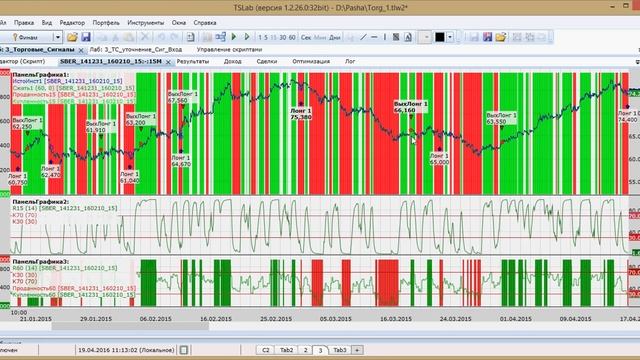The height and width of the screenshot is (360, 640).
Task: Open the Инструменты menu
Action: 146,23
